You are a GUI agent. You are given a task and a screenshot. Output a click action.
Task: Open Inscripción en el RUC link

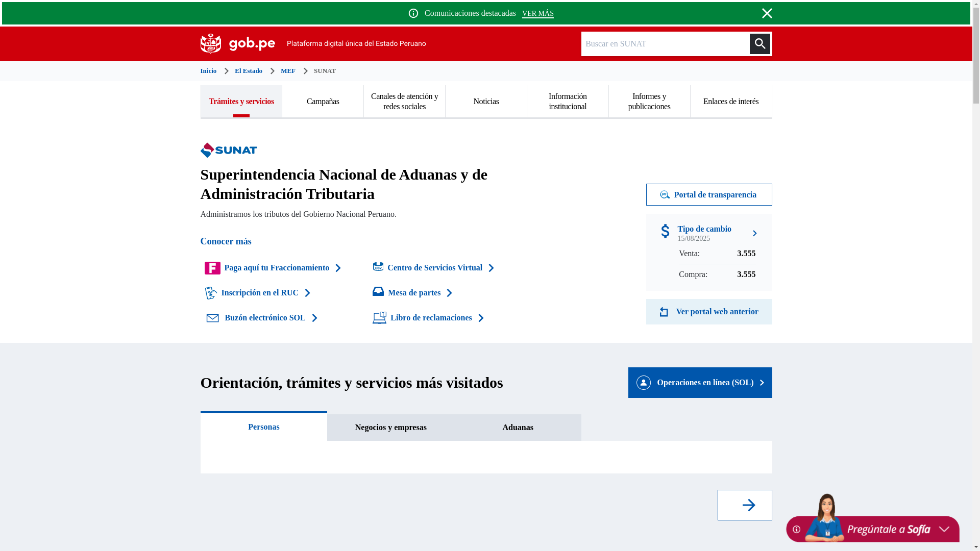click(260, 293)
